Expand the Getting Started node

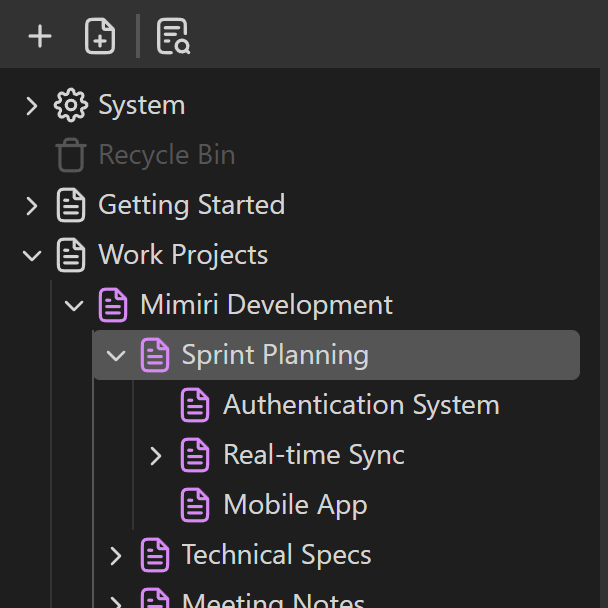point(32,206)
